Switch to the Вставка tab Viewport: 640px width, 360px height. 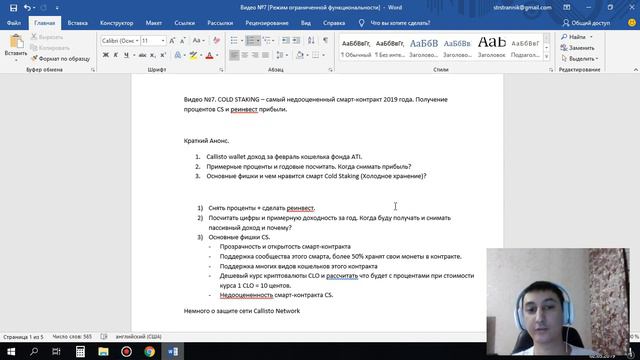click(77, 23)
